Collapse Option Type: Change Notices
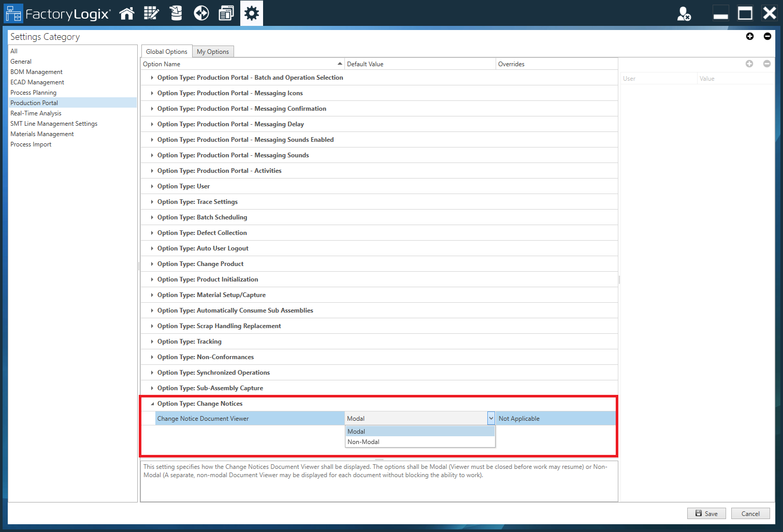The height and width of the screenshot is (532, 783). coord(151,403)
